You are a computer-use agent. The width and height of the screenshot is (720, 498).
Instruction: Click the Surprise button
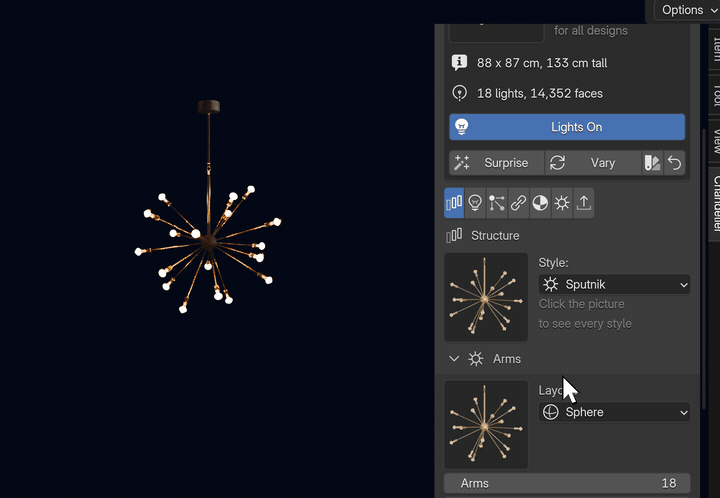coord(497,163)
